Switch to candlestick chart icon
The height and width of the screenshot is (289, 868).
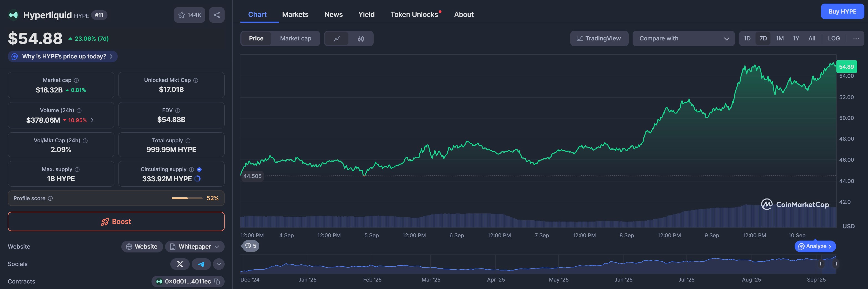click(x=361, y=38)
